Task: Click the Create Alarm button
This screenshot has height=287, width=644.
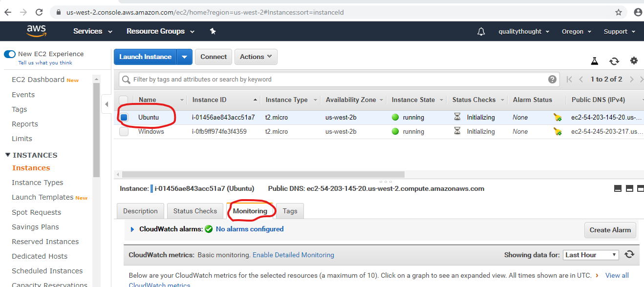Action: coord(610,230)
